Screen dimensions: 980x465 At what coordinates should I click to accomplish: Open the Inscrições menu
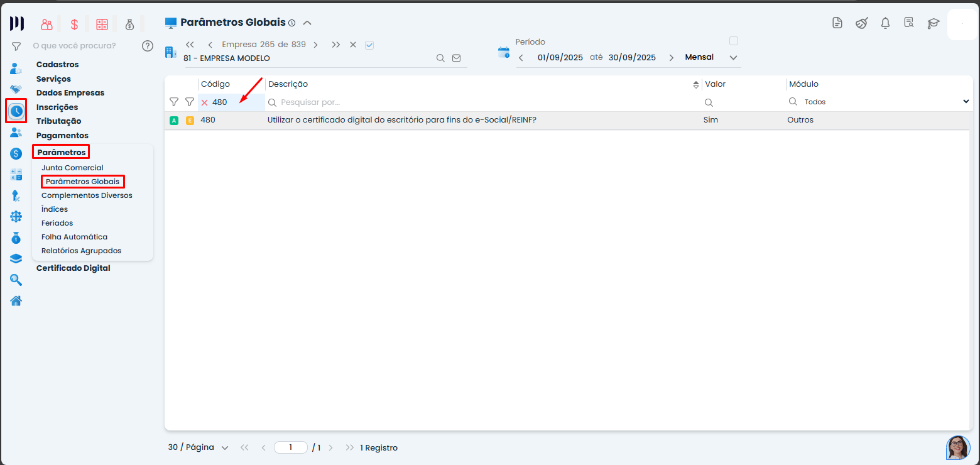point(57,107)
